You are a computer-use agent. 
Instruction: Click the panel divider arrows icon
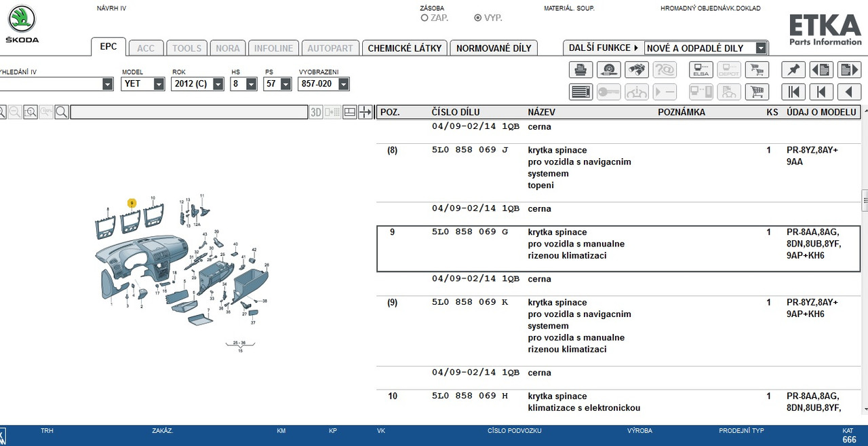[366, 113]
